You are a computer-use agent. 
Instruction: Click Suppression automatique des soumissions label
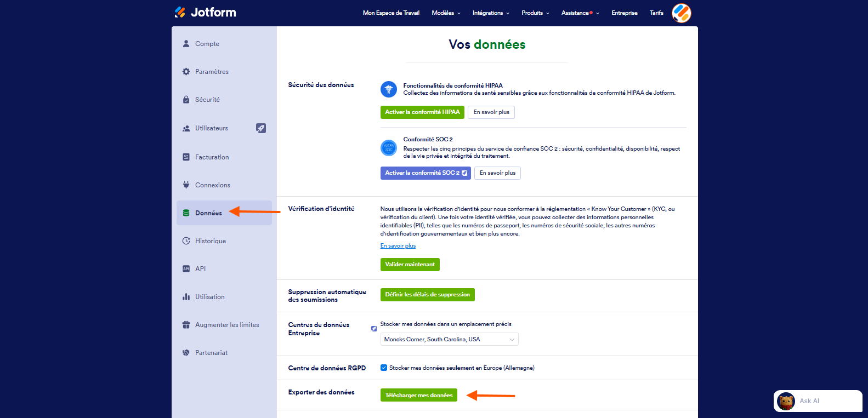pyautogui.click(x=327, y=296)
